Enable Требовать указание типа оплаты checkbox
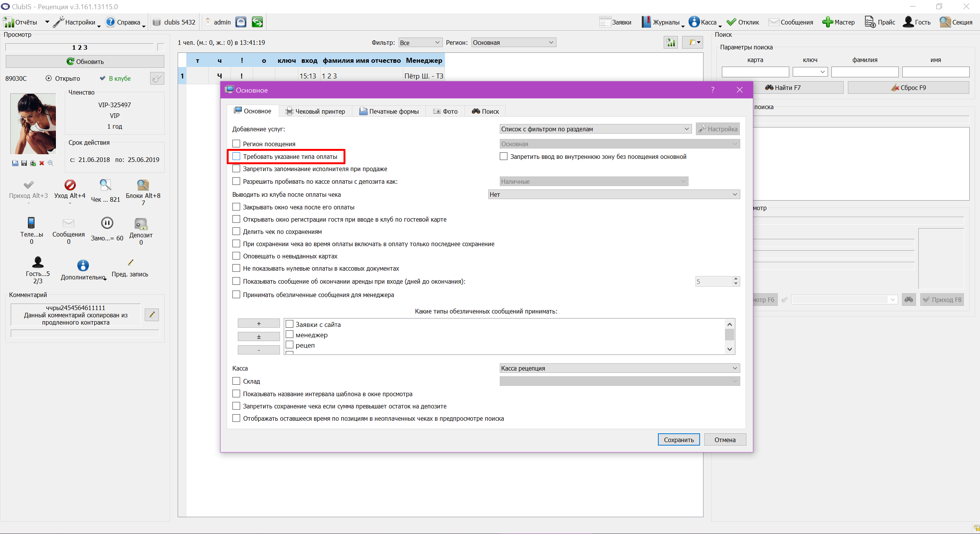 point(236,156)
